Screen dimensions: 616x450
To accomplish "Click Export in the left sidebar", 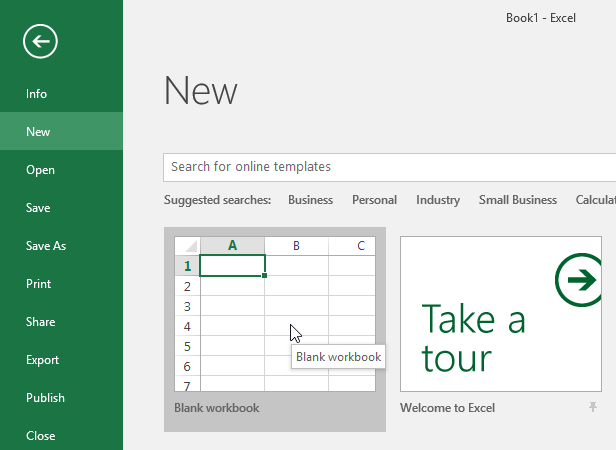I will (42, 360).
